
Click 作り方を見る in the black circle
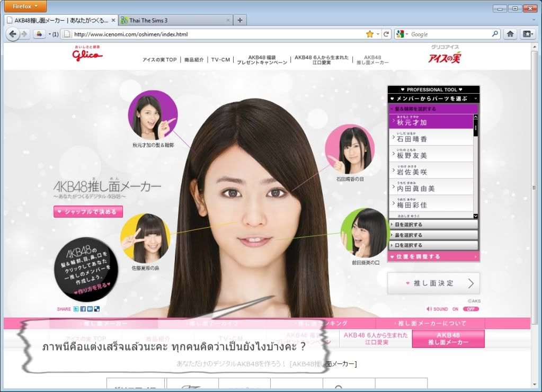pos(92,289)
